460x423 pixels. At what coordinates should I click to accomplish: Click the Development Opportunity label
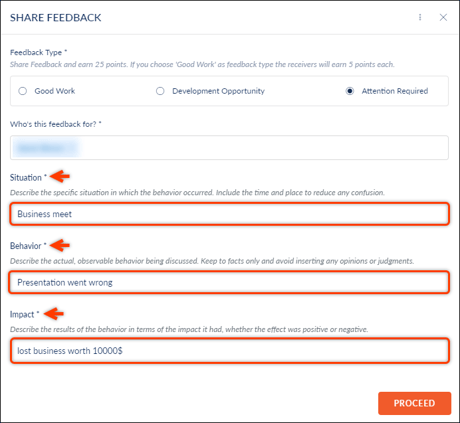tap(218, 91)
